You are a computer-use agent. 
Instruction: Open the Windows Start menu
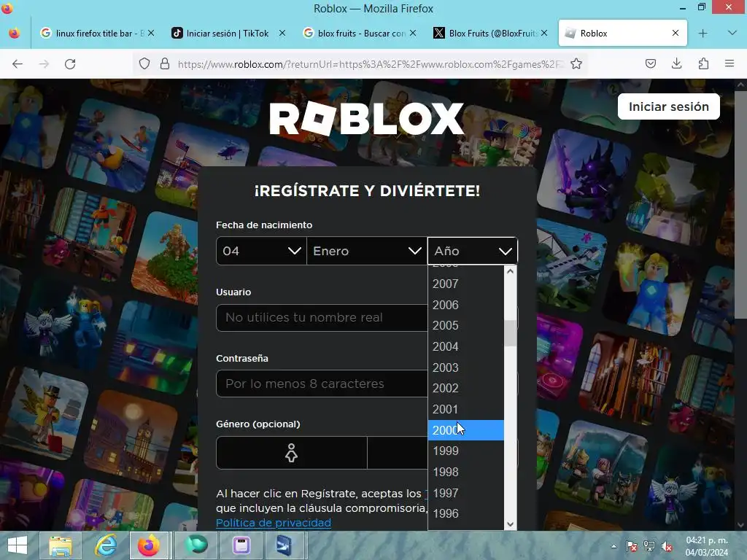coord(18,545)
